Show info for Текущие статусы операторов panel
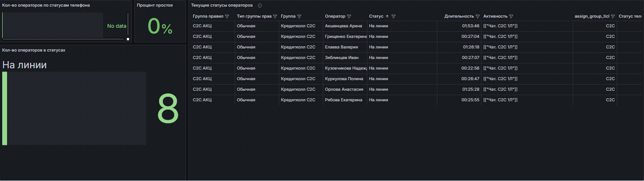Image resolution: width=644 pixels, height=181 pixels. [260, 6]
